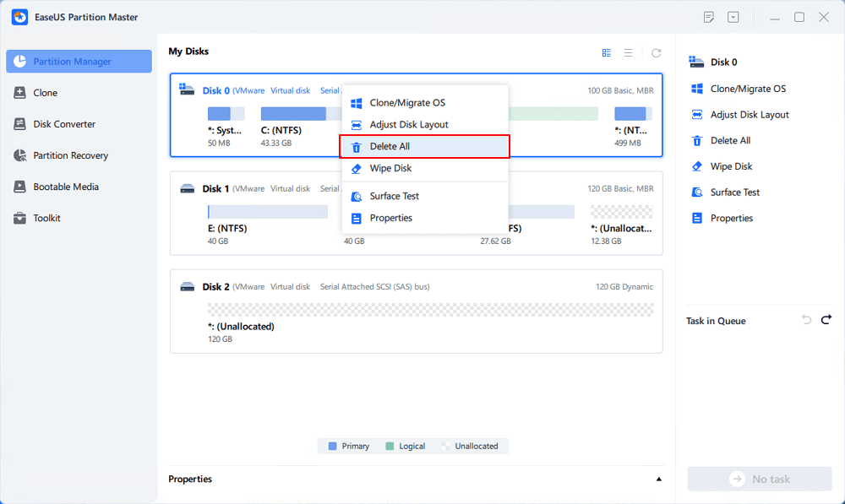Viewport: 845px width, 504px height.
Task: Open Properties from context menu
Action: click(425, 218)
